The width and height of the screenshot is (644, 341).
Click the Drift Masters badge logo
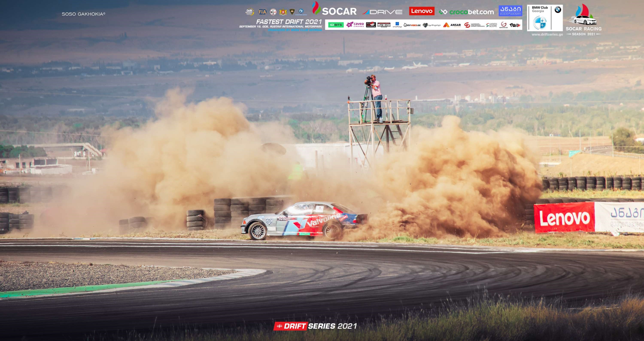point(250,12)
